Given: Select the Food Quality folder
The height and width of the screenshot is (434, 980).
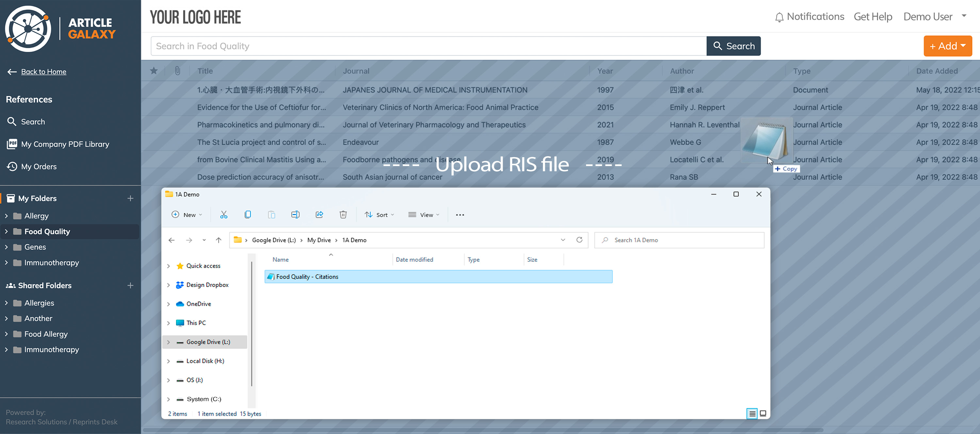Looking at the screenshot, I should click(x=47, y=231).
